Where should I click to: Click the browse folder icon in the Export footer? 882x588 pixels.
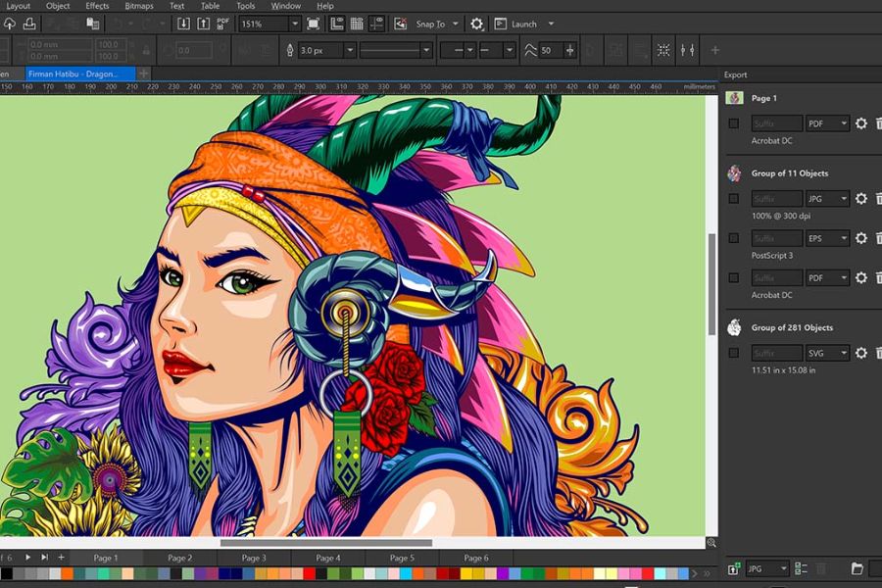(x=857, y=568)
